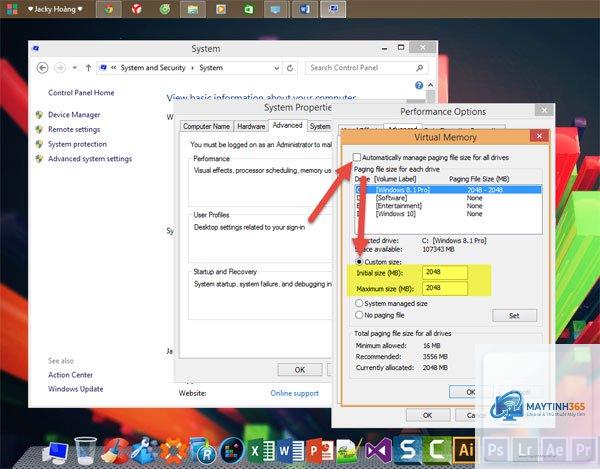The width and height of the screenshot is (600, 469).
Task: Open the System protection link
Action: click(x=77, y=144)
